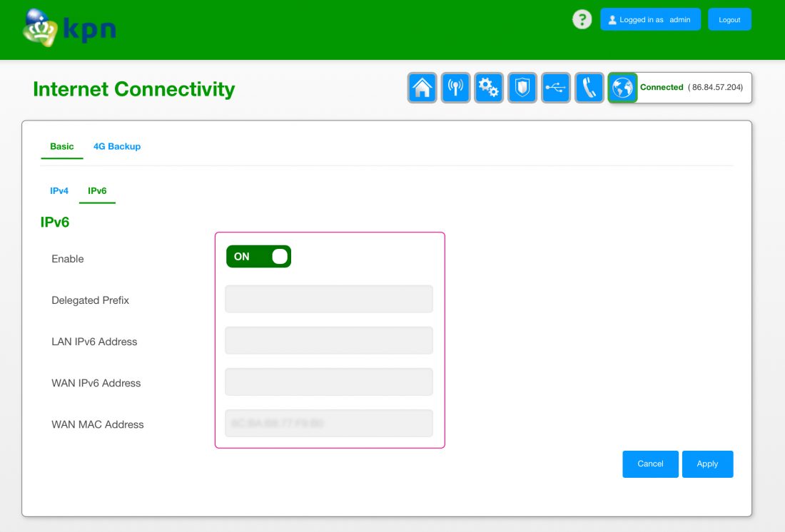Screen dimensions: 785x532
Task: Open the gears system settings icon
Action: coord(489,88)
